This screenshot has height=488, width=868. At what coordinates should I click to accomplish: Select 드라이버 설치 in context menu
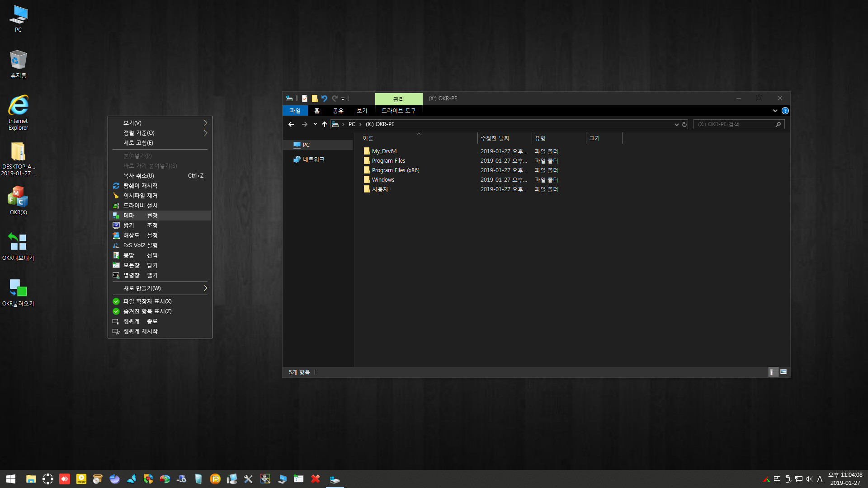coord(160,206)
